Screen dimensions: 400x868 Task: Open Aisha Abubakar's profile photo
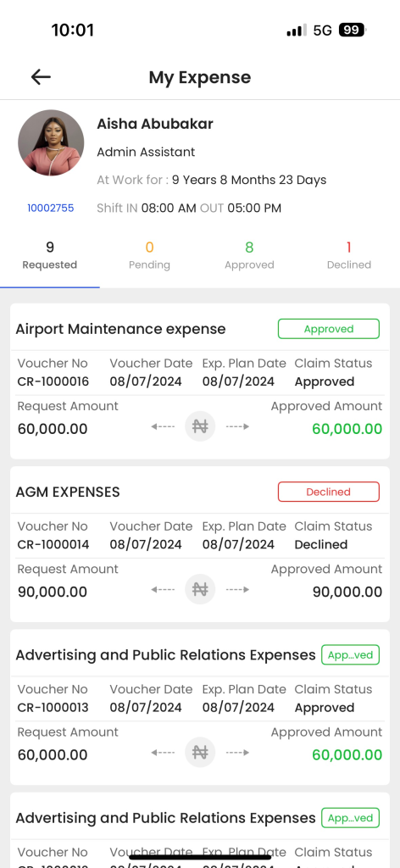51,142
